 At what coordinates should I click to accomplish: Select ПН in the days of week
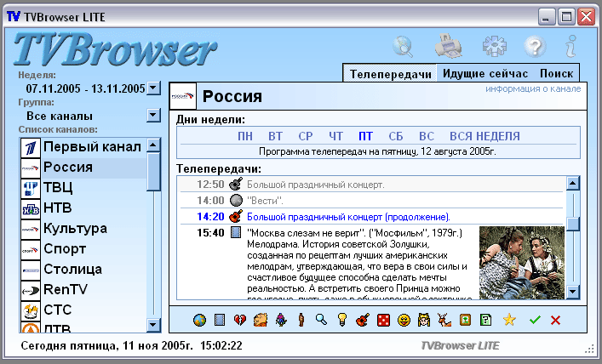245,136
